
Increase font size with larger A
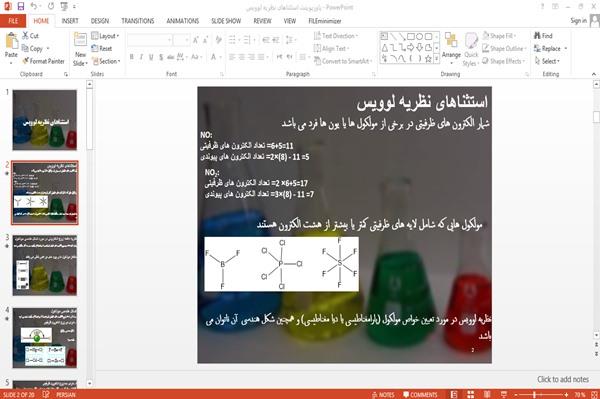point(196,39)
